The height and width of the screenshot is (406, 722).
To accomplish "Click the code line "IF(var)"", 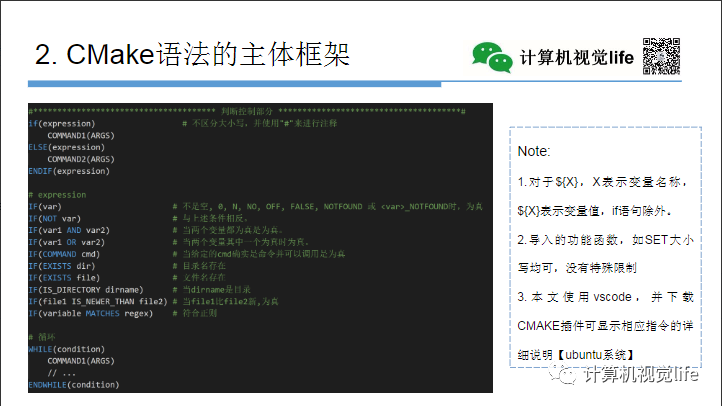I will (x=45, y=207).
